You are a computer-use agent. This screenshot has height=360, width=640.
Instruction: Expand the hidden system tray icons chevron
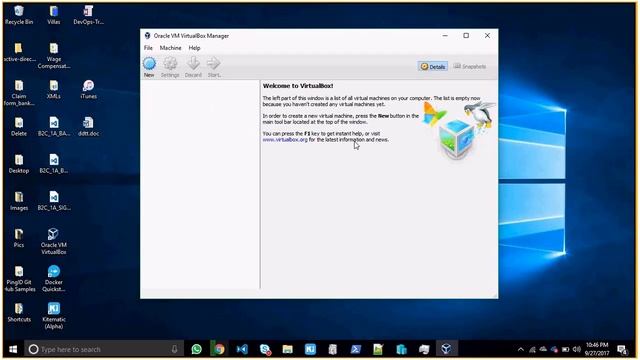click(x=520, y=349)
